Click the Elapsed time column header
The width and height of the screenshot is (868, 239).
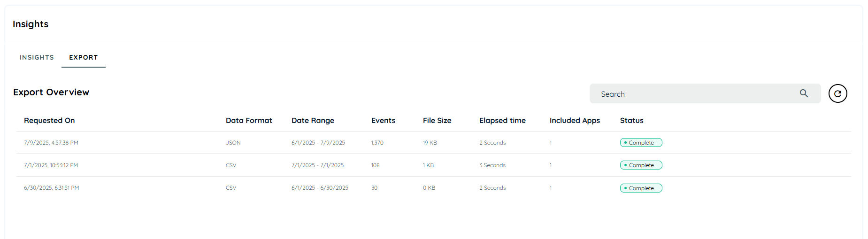(502, 120)
